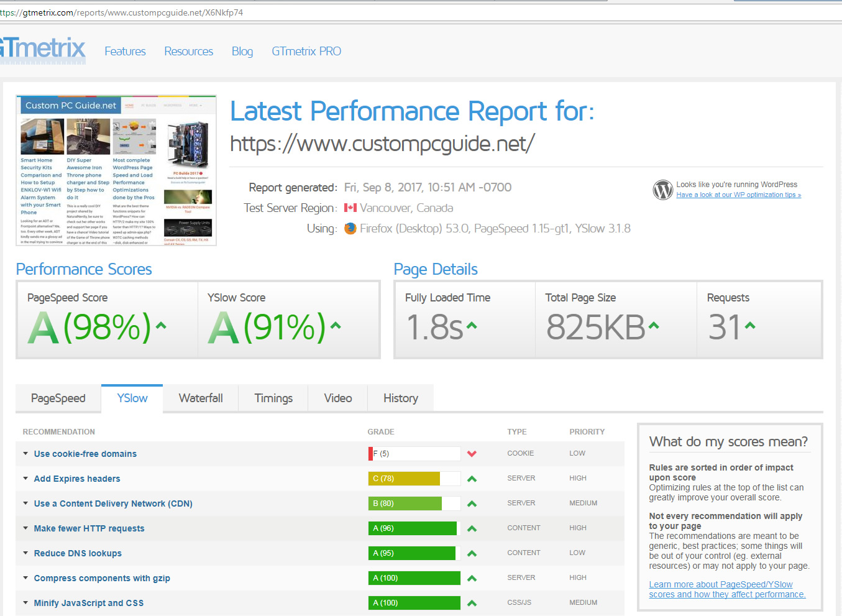Click the A (95) grade bar
The width and height of the screenshot is (842, 616).
[x=414, y=553]
